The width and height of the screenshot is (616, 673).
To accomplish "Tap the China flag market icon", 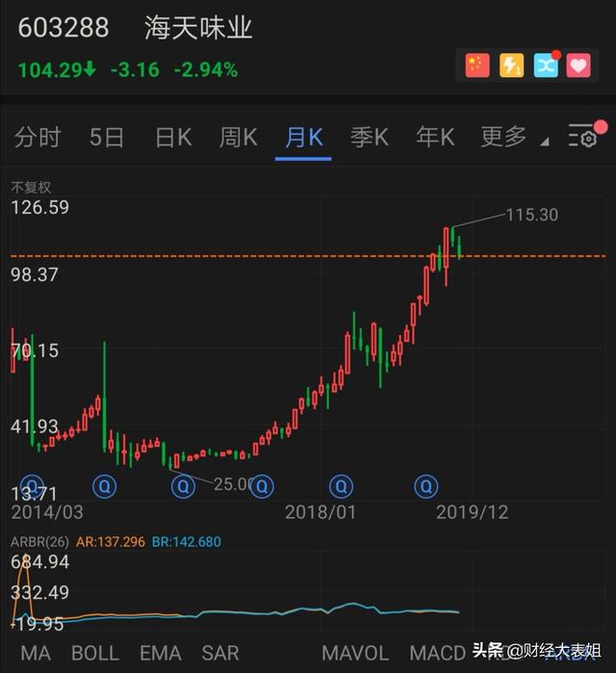I will 477,65.
